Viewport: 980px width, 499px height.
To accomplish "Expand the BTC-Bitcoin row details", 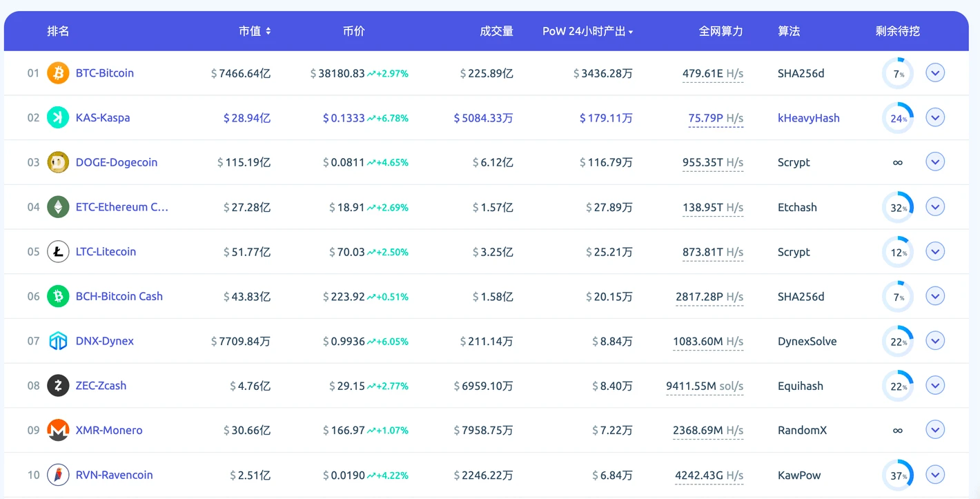I will click(x=935, y=72).
